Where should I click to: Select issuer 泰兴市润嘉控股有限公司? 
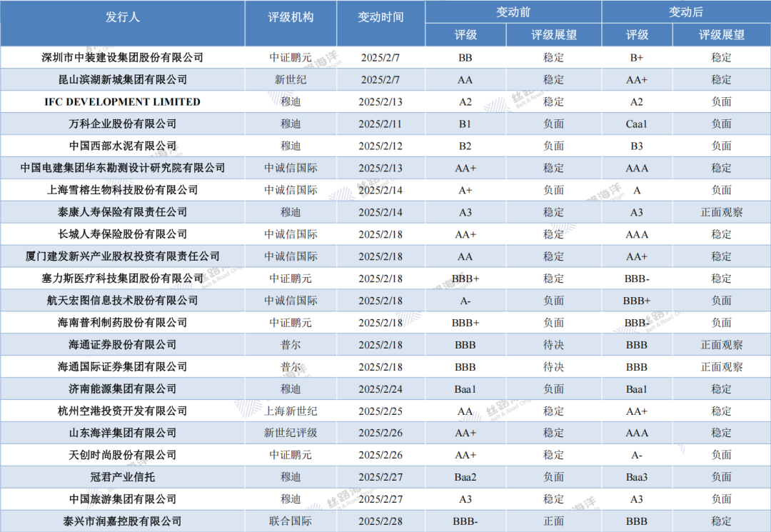123,521
